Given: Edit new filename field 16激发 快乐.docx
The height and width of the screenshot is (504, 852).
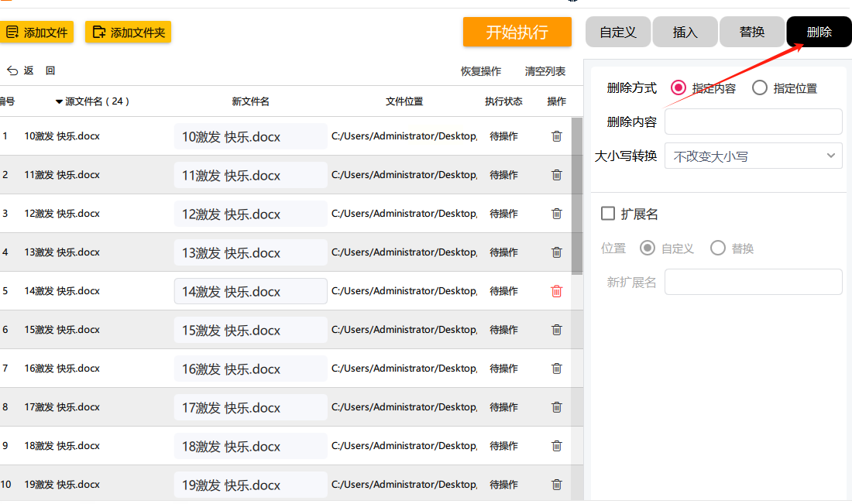Looking at the screenshot, I should (250, 369).
